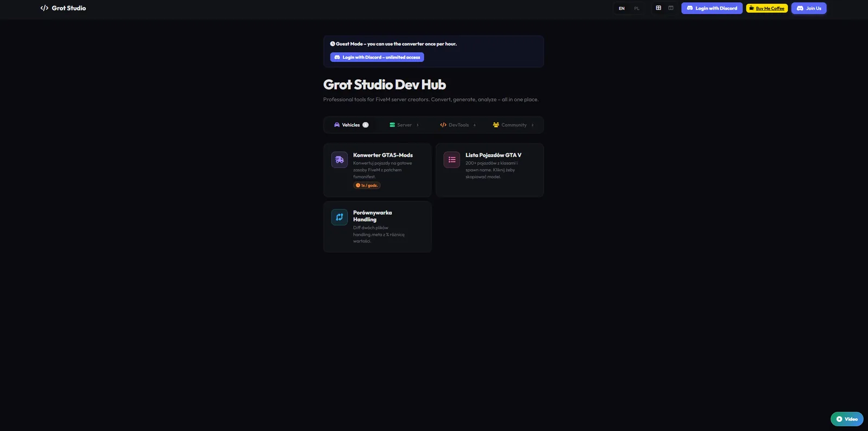Switch language to PL

click(637, 8)
